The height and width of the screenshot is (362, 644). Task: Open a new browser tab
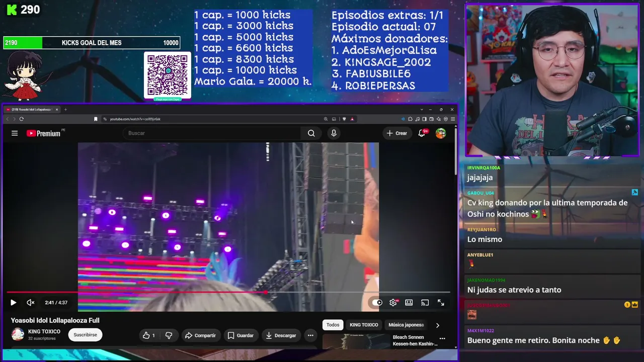[65, 109]
